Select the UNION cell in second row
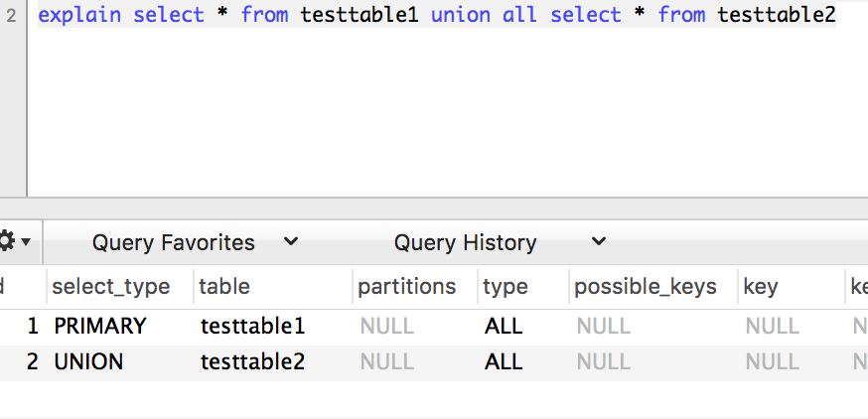Screen dimensions: 868x419 click(x=88, y=362)
